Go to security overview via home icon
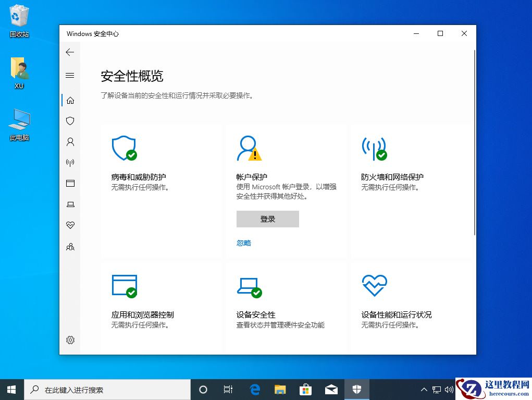Image resolution: width=532 pixels, height=400 pixels. 70,100
